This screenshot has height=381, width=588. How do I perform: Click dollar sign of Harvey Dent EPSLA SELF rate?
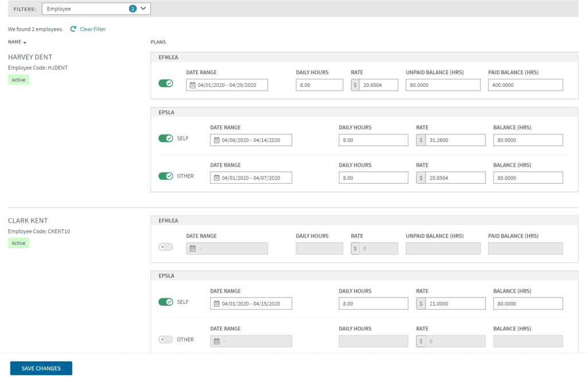pos(421,140)
